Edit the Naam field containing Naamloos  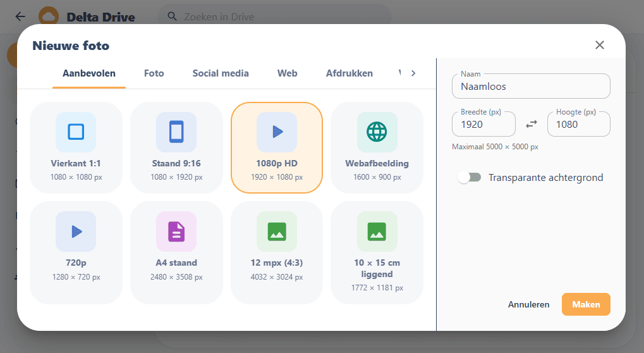click(531, 86)
